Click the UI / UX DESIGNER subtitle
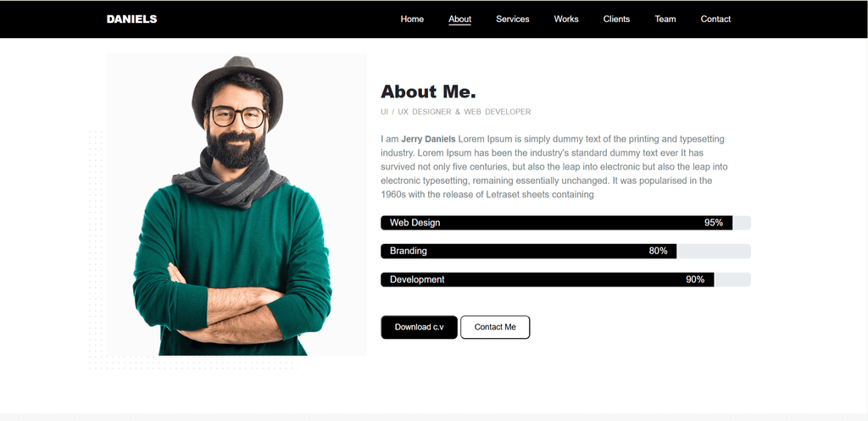868x421 pixels. click(455, 113)
